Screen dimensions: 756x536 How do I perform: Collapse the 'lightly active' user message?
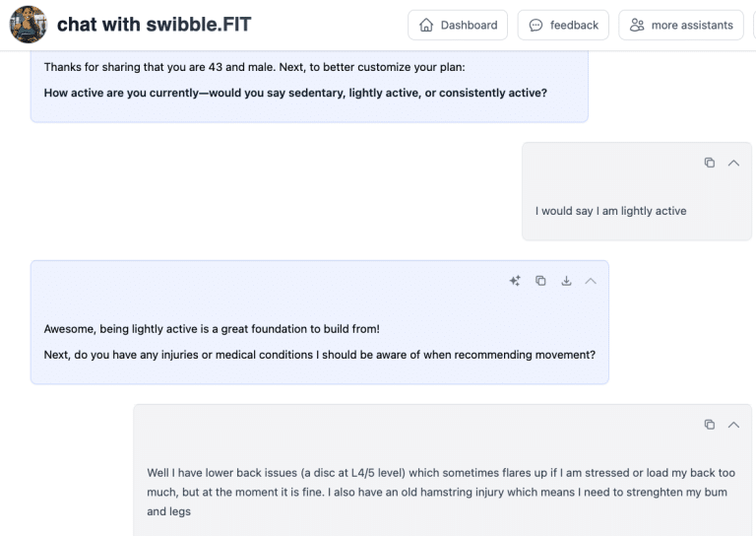click(733, 163)
